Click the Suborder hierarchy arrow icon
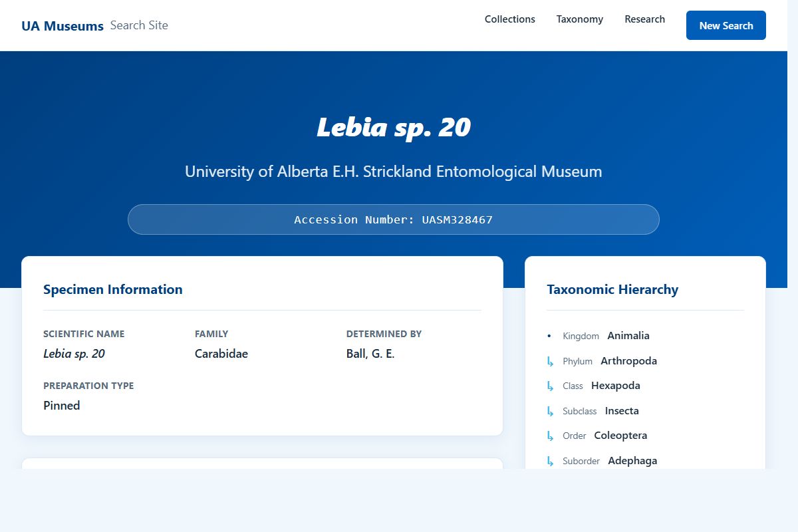The width and height of the screenshot is (798, 532). (x=550, y=461)
